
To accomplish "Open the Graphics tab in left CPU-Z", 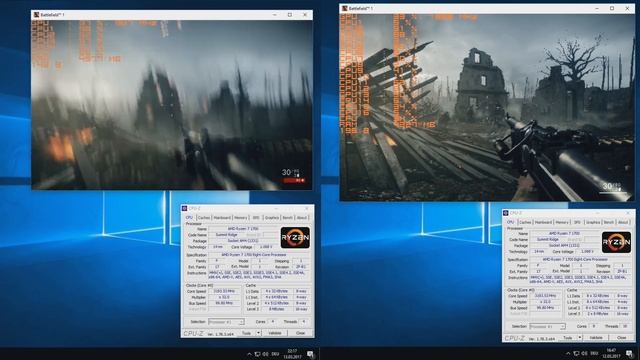I will [272, 218].
